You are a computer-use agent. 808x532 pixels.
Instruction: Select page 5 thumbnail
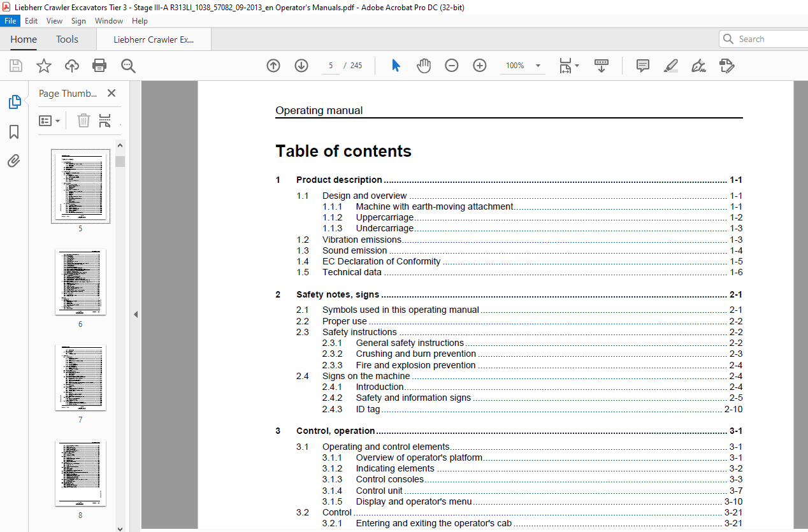point(80,187)
